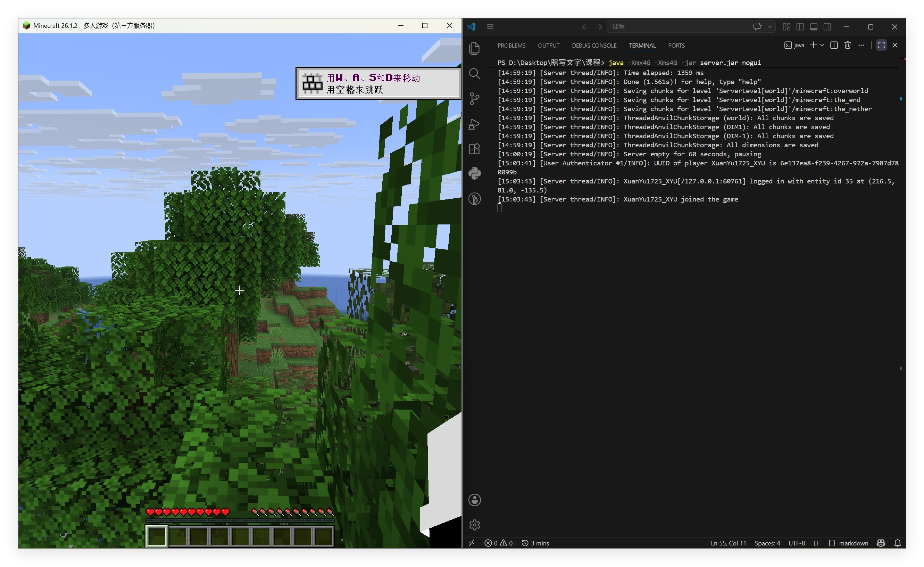Image resolution: width=924 pixels, height=567 pixels.
Task: Click the "server.jar nogui" command text
Action: (x=730, y=63)
